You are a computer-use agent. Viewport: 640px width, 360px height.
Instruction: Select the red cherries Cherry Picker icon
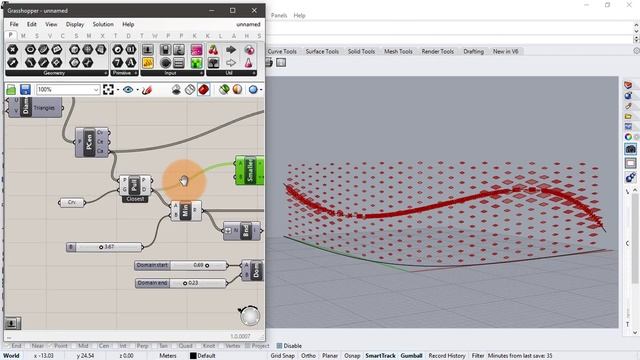(213, 50)
